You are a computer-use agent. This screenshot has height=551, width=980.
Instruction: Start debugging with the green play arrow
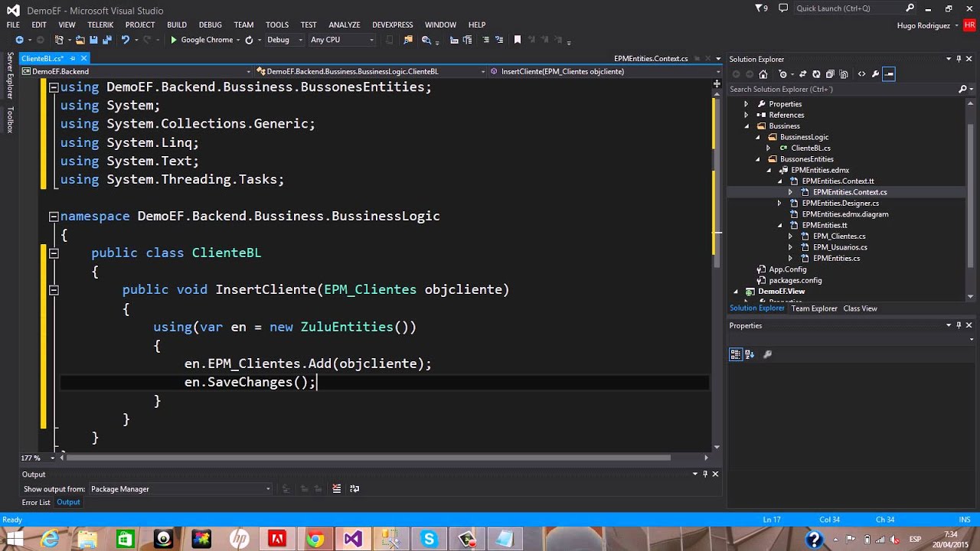pyautogui.click(x=174, y=40)
